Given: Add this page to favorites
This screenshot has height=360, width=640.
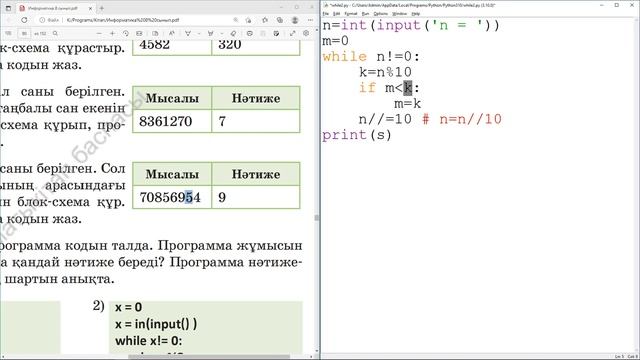Looking at the screenshot, I should click(248, 20).
